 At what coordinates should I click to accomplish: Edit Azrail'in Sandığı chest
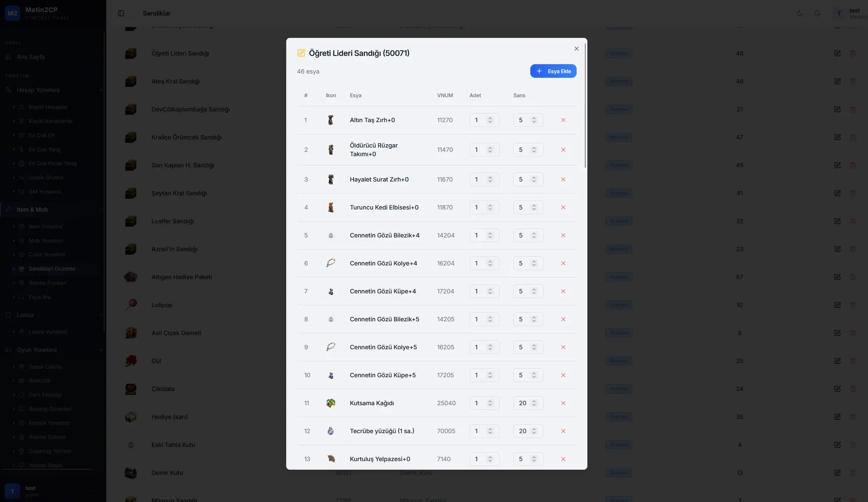pyautogui.click(x=837, y=249)
